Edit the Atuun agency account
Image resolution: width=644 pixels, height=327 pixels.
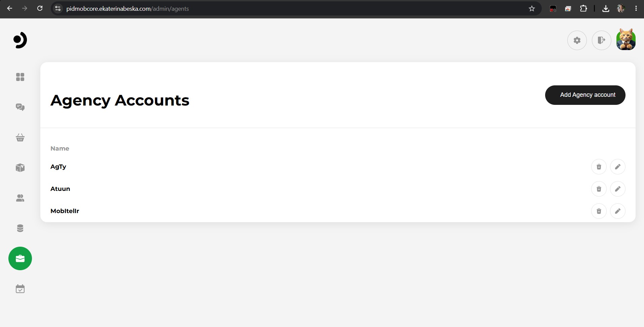point(618,189)
